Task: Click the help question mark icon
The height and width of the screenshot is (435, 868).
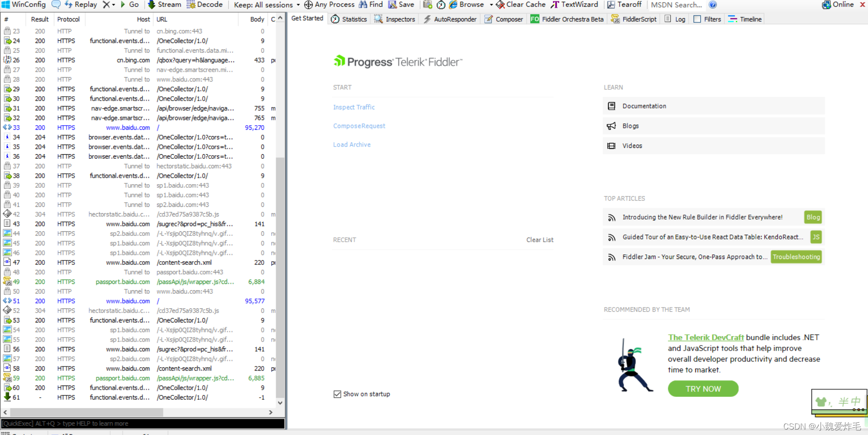Action: (713, 5)
